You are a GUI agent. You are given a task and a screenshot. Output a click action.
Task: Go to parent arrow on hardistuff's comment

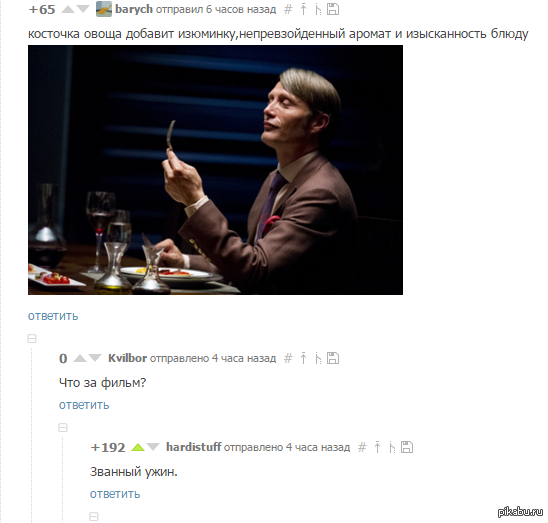(377, 447)
